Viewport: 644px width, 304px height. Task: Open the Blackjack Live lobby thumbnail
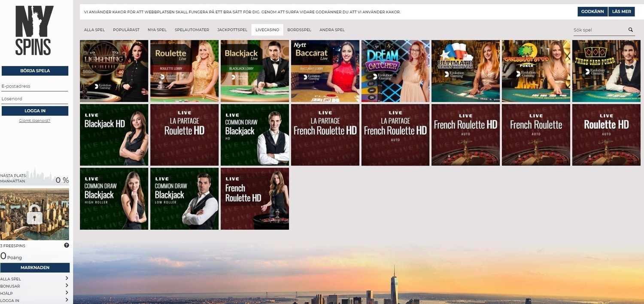pyautogui.click(x=255, y=71)
